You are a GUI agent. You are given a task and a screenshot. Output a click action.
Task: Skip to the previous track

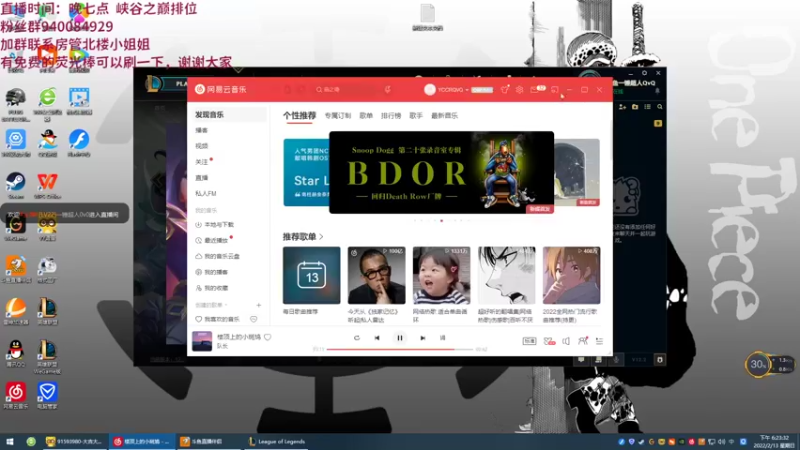pos(377,338)
